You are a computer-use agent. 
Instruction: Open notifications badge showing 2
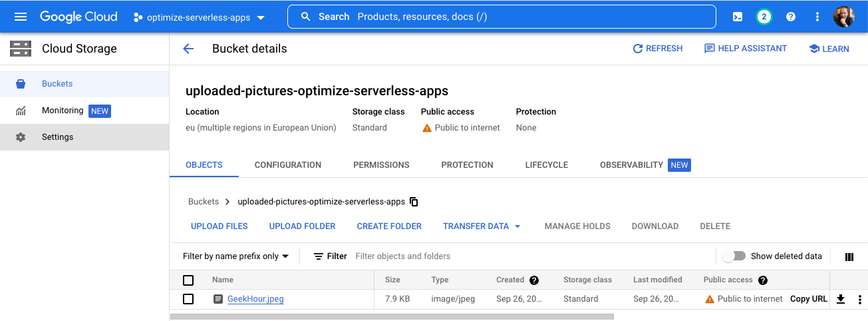click(764, 17)
